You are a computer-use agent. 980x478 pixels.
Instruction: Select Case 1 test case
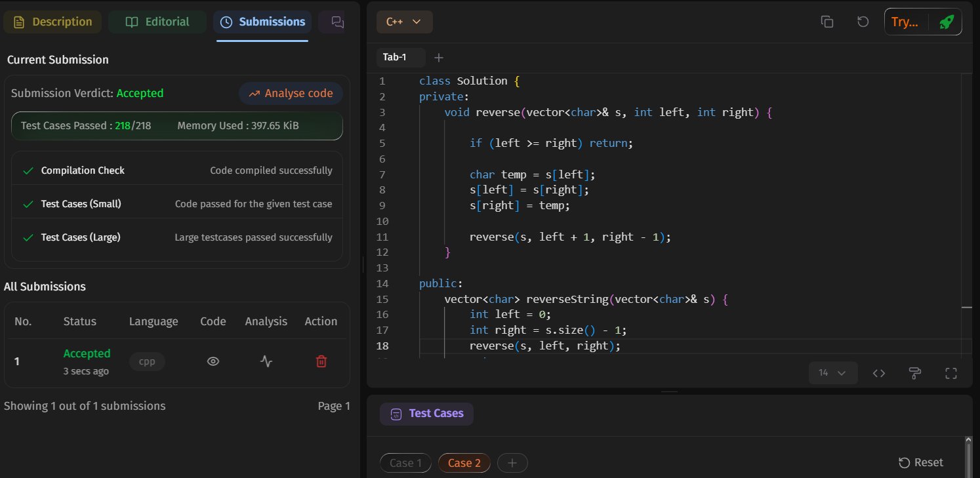pos(405,463)
